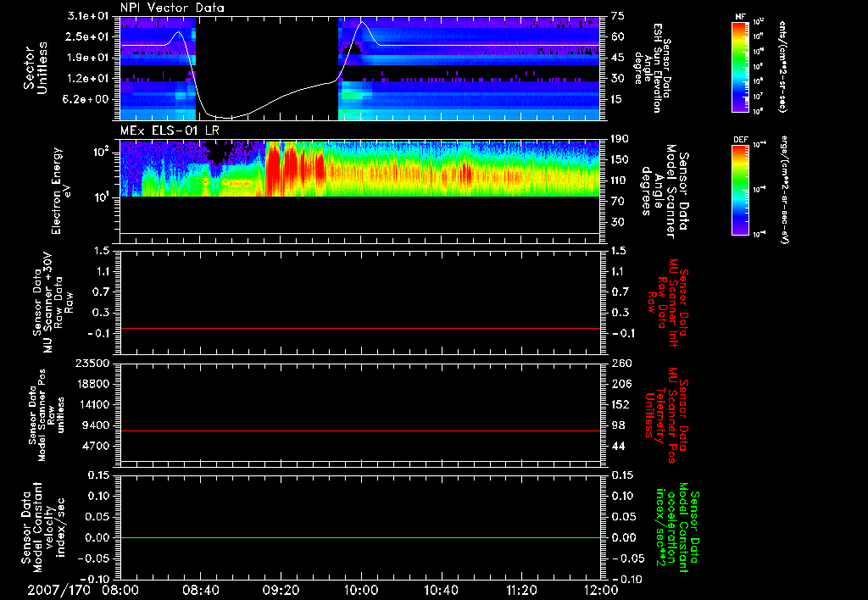
Task: Click the "DEF" color bar label
Action: [x=740, y=140]
